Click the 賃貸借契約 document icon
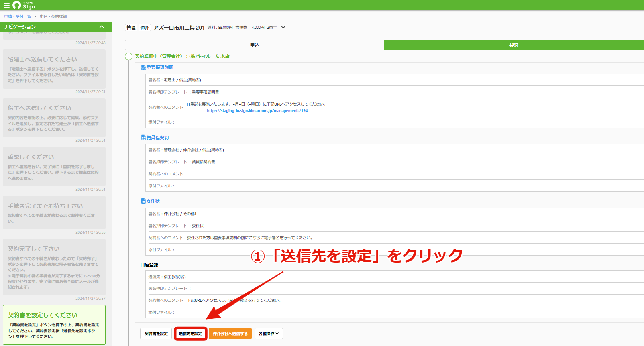Viewport: 644px width, 346px height. pyautogui.click(x=143, y=138)
